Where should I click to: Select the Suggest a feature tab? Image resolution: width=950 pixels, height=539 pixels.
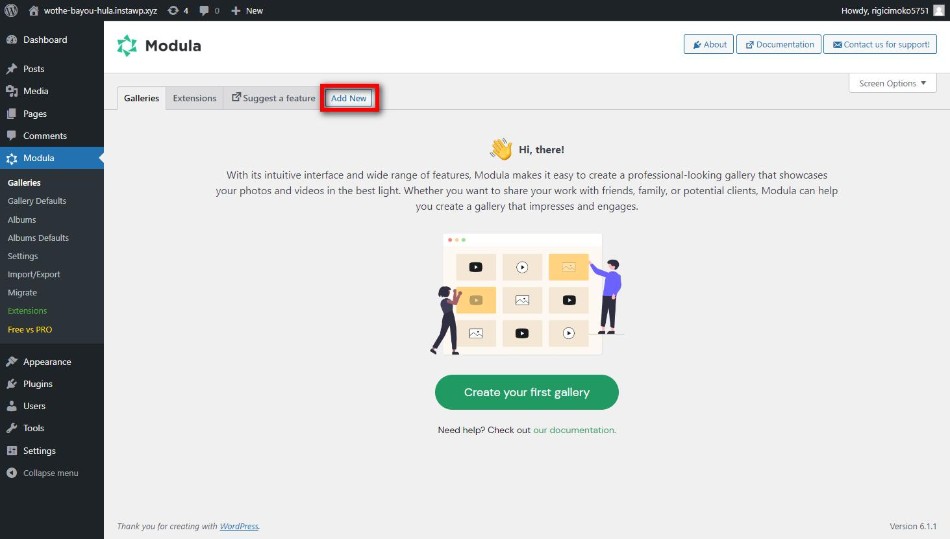[273, 98]
